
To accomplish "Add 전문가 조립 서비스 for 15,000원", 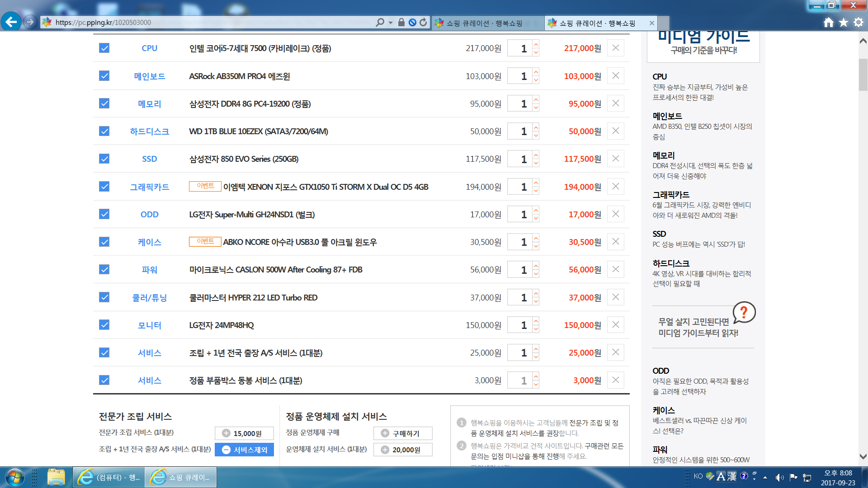I will [244, 433].
